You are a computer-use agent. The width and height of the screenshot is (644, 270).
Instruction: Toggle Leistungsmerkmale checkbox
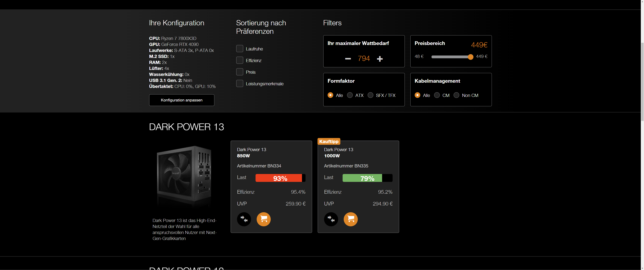click(239, 83)
